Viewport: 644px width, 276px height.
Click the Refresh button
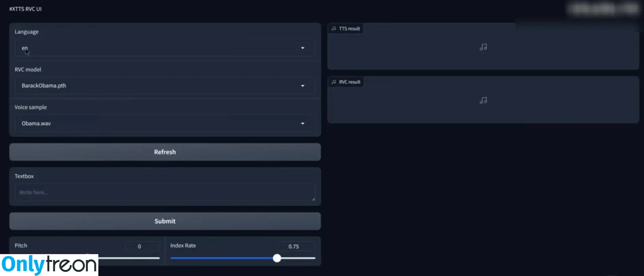(165, 152)
